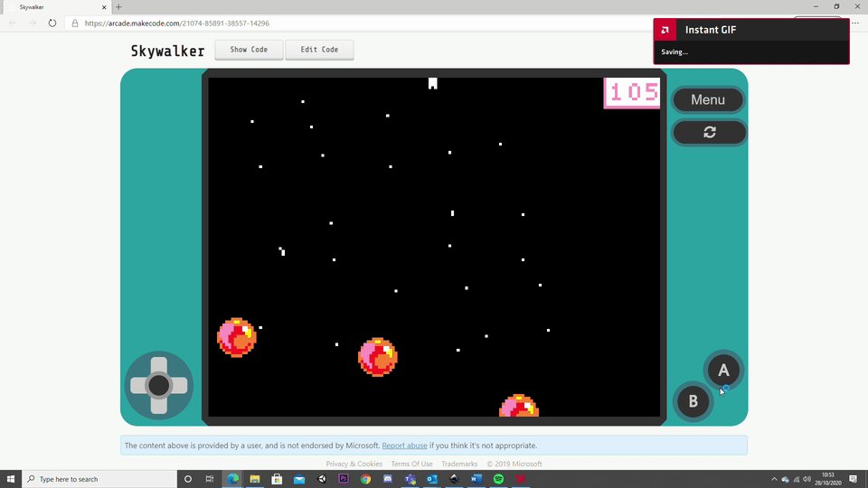Click the D-pad right arm
Viewport: 868px width, 488px height.
click(x=179, y=385)
